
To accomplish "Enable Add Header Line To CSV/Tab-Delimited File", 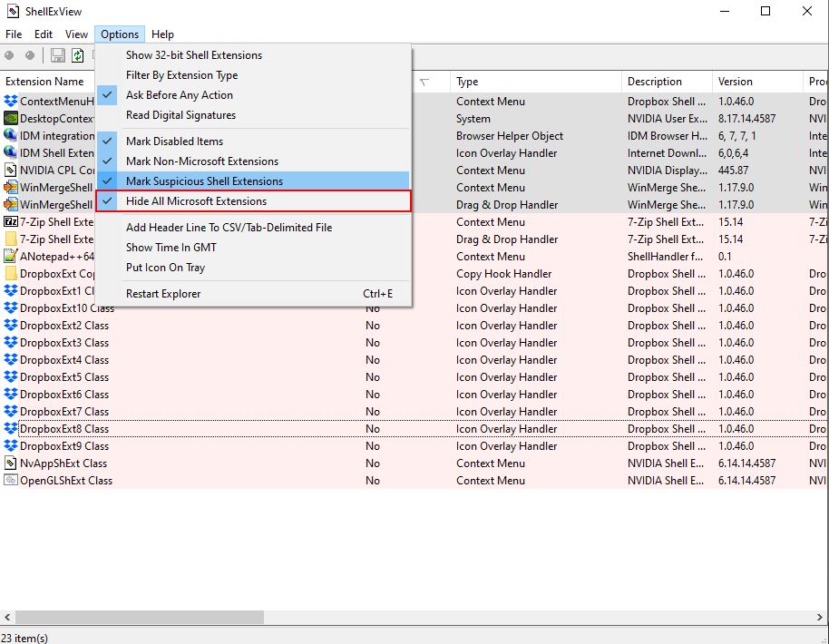I will (x=253, y=228).
